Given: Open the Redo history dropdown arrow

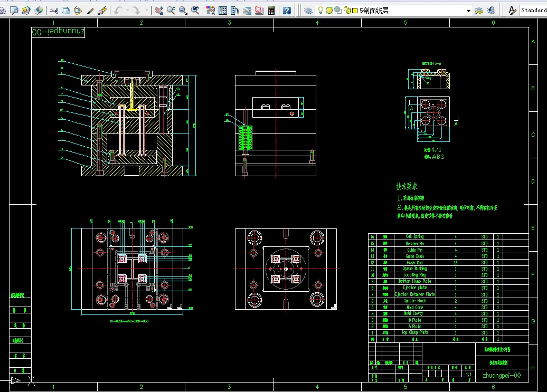Looking at the screenshot, I should coord(146,10).
